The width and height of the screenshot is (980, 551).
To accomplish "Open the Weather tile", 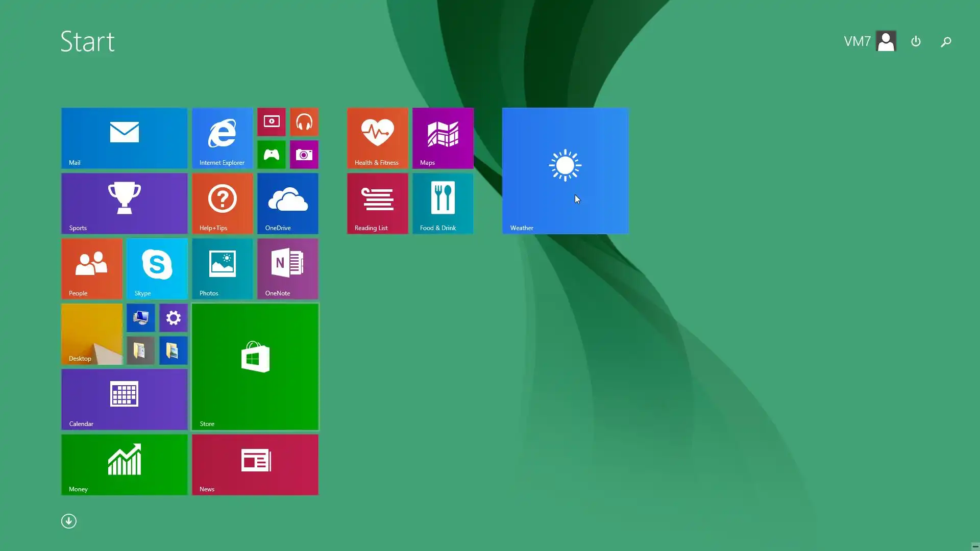I will [565, 170].
